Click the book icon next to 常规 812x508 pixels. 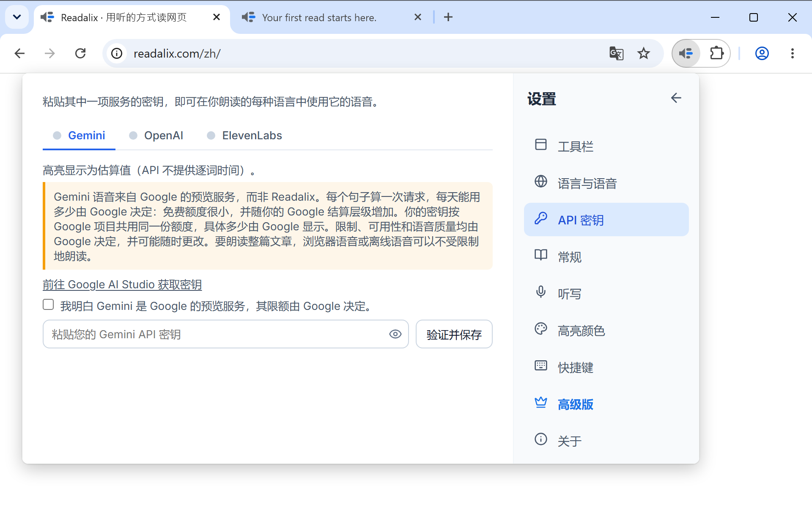(541, 255)
